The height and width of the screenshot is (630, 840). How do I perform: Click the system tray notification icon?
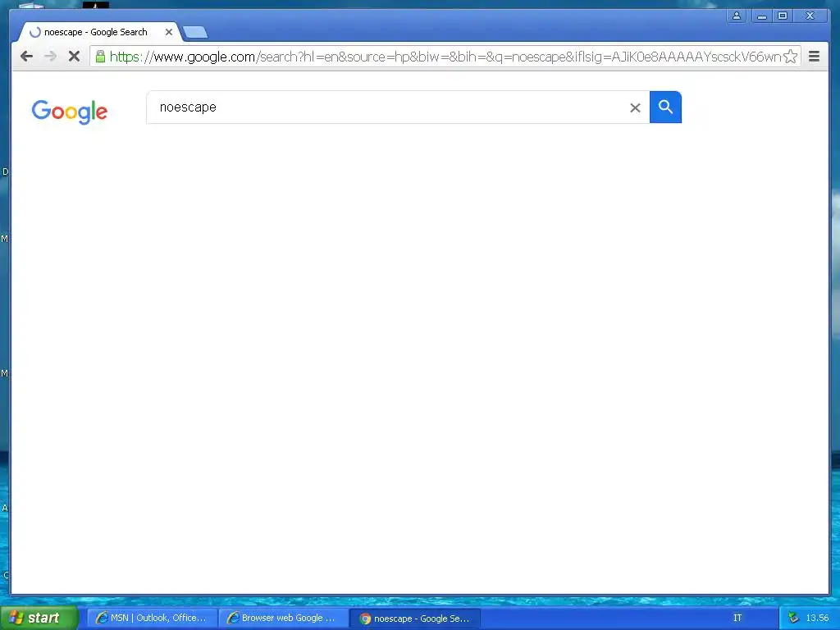(793, 618)
